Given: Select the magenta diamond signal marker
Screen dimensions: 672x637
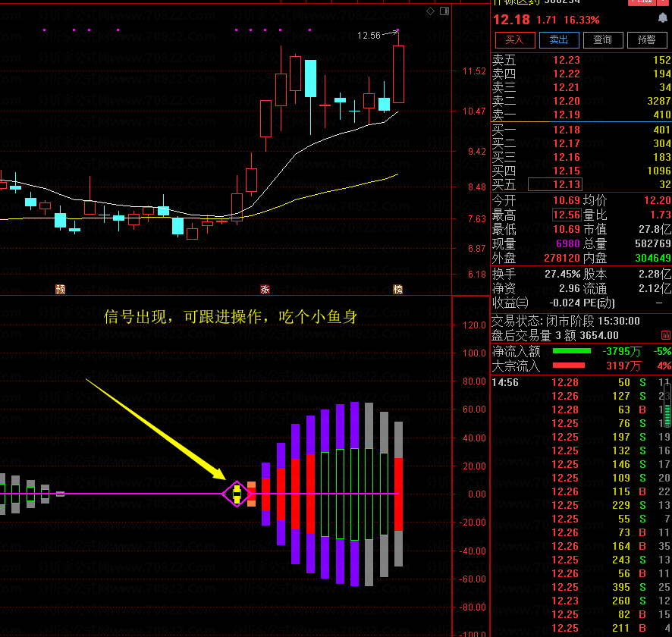Looking at the screenshot, I should (237, 494).
